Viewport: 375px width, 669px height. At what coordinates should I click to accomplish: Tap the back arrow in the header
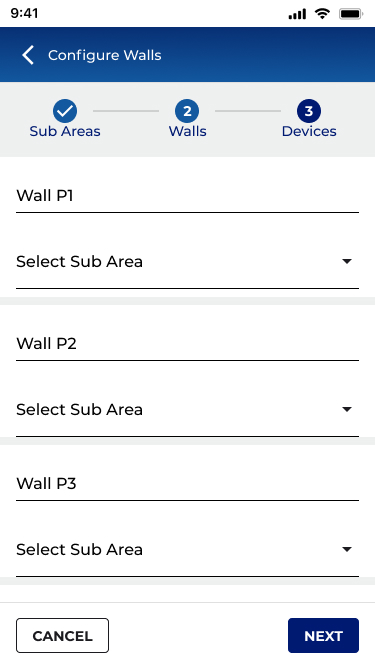[x=28, y=55]
